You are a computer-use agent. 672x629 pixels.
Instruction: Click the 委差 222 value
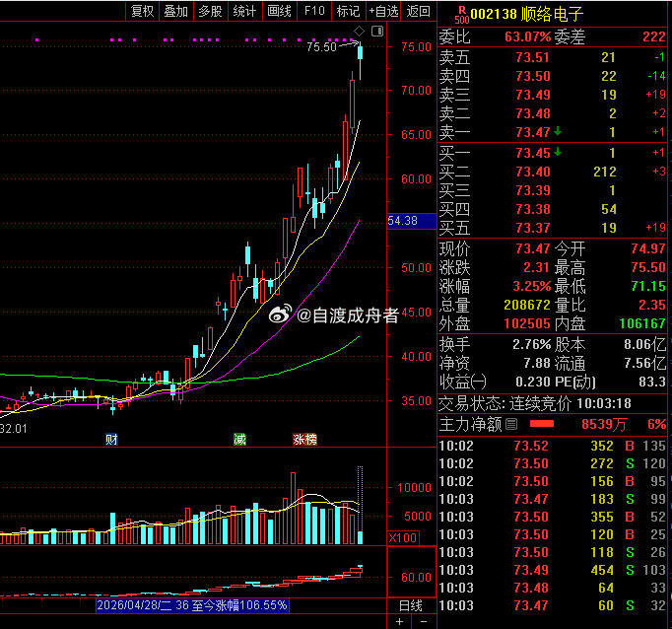click(654, 36)
